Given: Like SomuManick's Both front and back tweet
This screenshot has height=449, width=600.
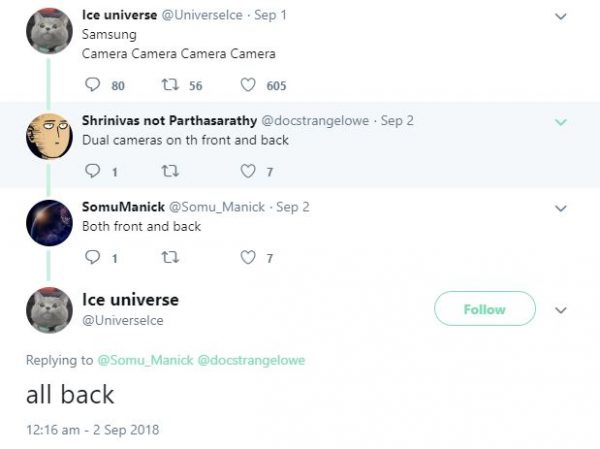Looking at the screenshot, I should [x=248, y=257].
